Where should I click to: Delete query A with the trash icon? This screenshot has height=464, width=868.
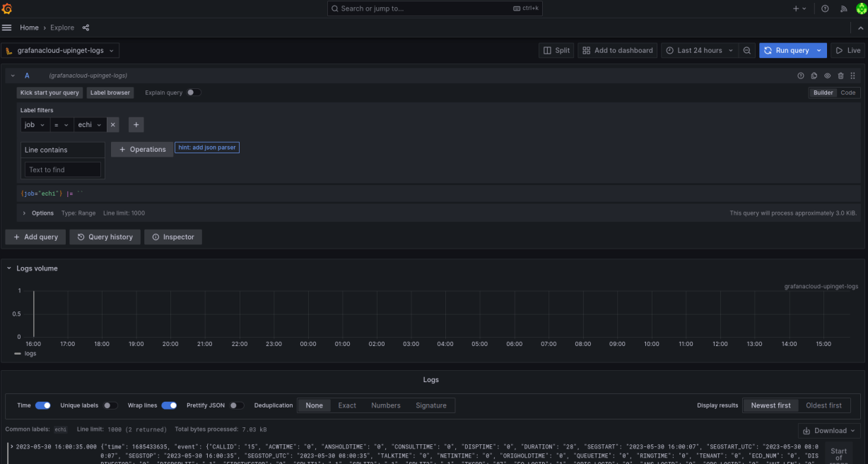(x=839, y=76)
